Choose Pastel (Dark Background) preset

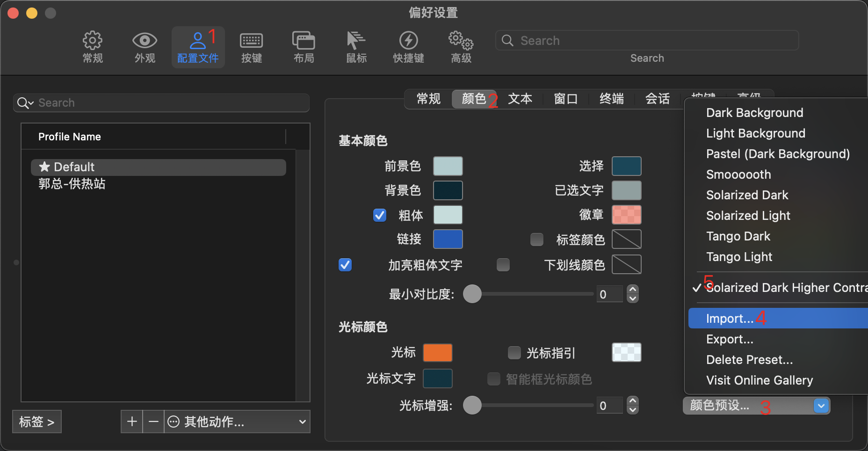(x=778, y=154)
